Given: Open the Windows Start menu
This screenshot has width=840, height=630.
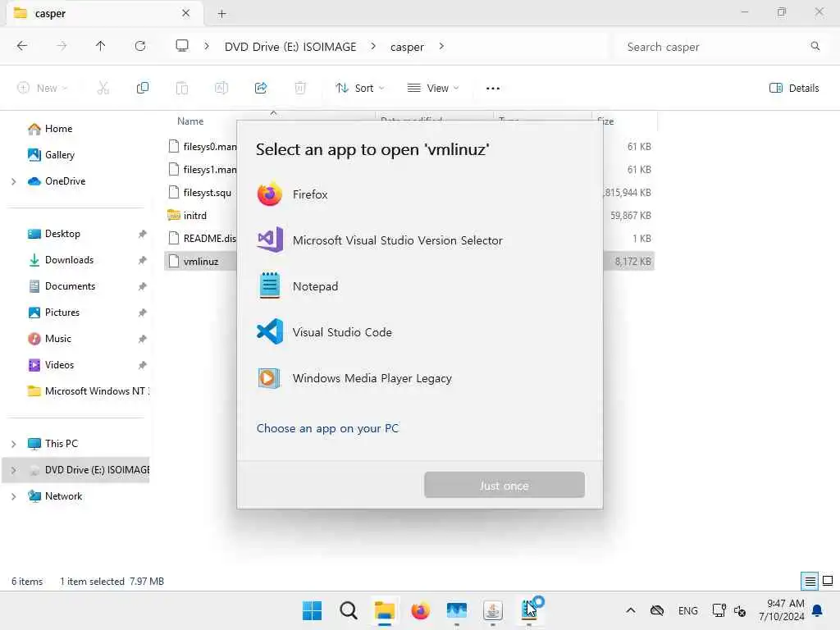Looking at the screenshot, I should coord(313,610).
